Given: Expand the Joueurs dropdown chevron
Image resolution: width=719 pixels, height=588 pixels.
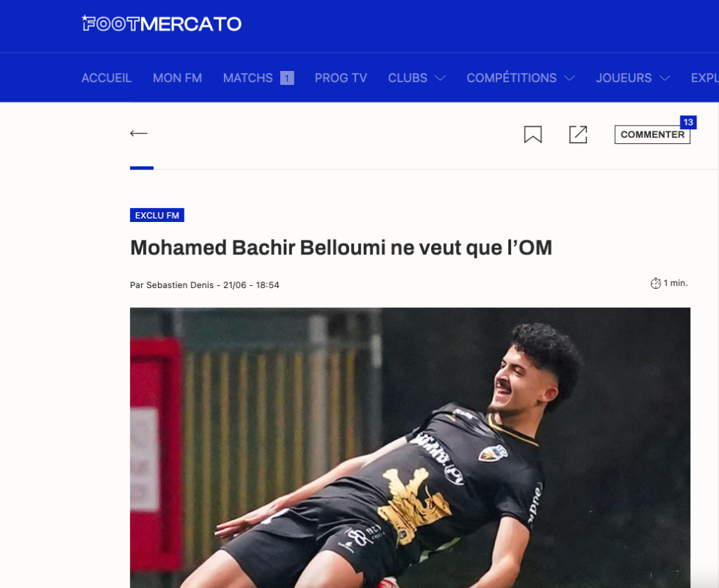Looking at the screenshot, I should pos(664,79).
